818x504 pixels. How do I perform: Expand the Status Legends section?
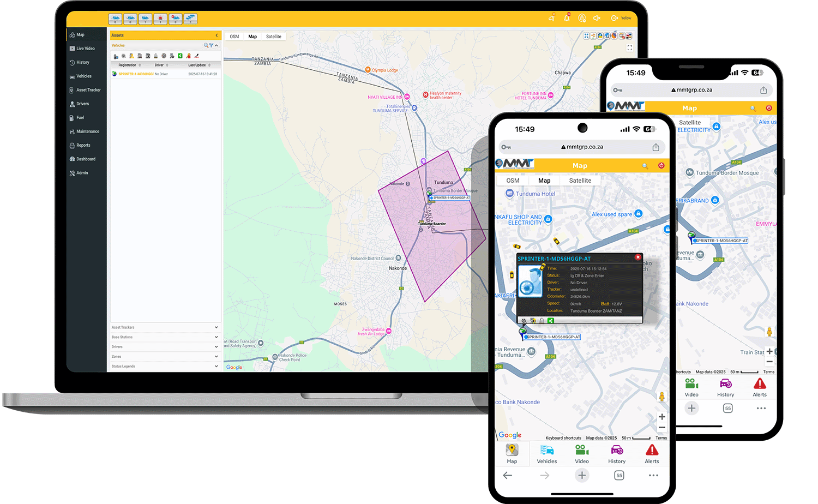click(x=216, y=367)
